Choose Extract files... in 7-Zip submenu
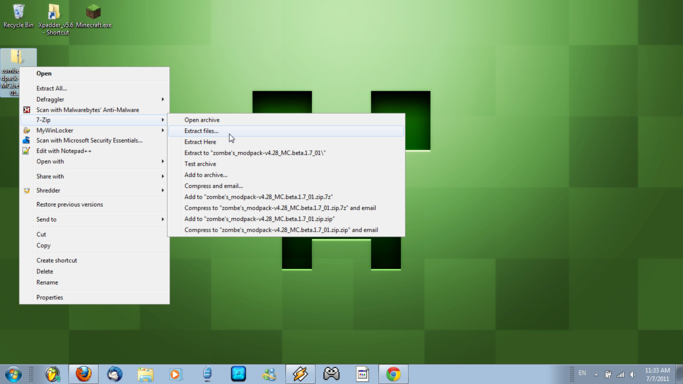 coord(286,131)
